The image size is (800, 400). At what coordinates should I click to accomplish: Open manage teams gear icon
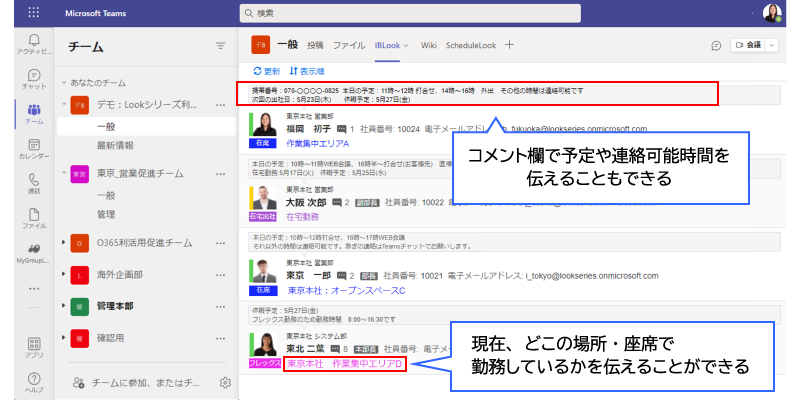(225, 382)
